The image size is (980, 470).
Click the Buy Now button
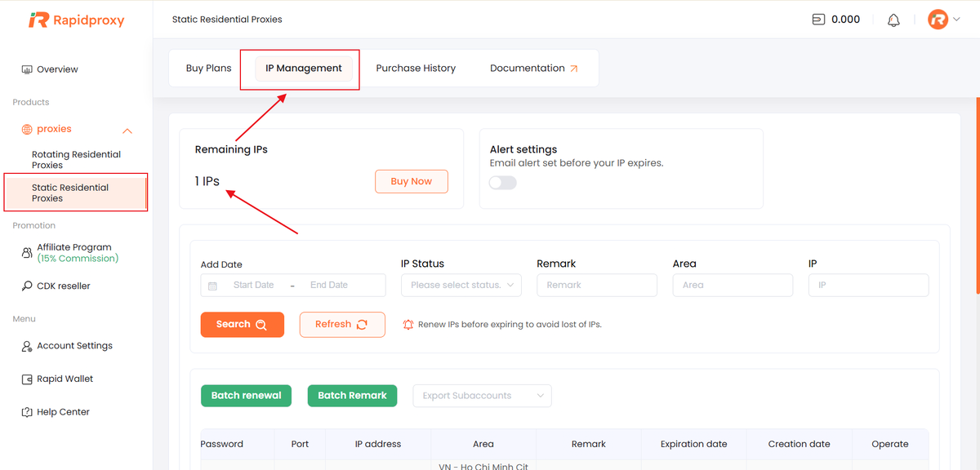[412, 181]
